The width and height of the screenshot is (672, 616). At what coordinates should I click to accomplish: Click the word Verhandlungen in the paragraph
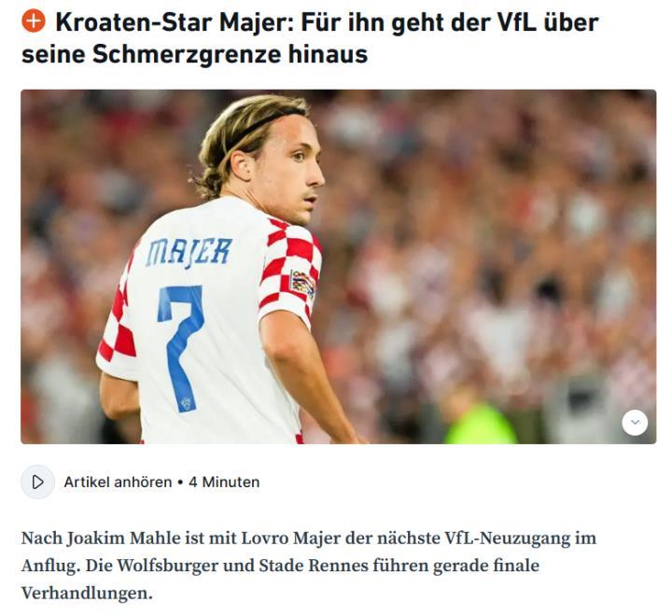pyautogui.click(x=87, y=594)
